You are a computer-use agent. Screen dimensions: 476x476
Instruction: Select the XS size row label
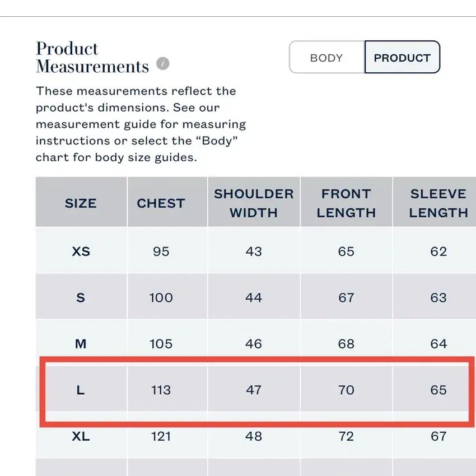tap(81, 251)
